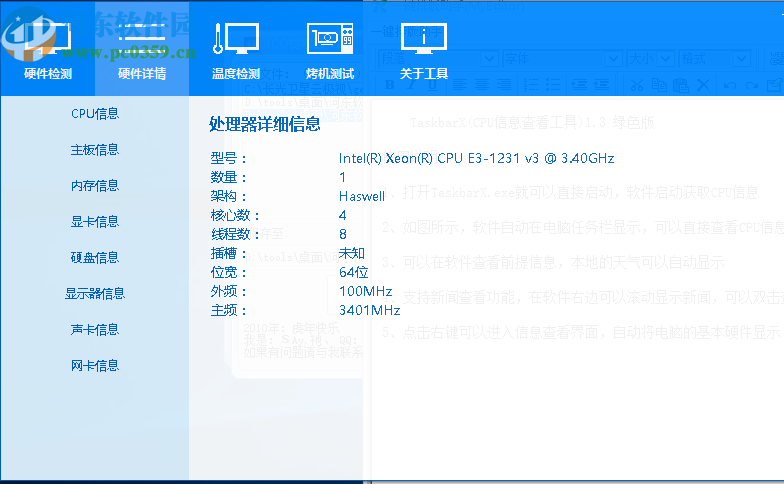The width and height of the screenshot is (784, 484).
Task: Toggle Bold in the MyEditor toolbar behind
Action: click(x=390, y=85)
